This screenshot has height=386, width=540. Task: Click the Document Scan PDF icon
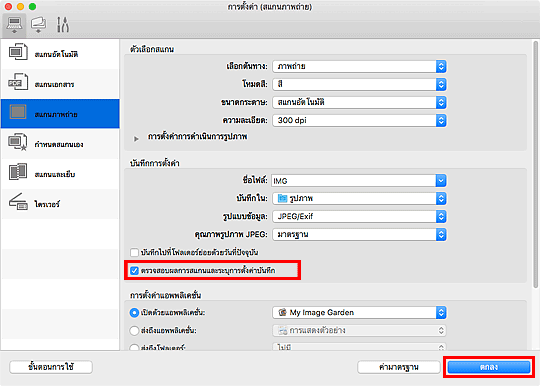click(x=18, y=82)
